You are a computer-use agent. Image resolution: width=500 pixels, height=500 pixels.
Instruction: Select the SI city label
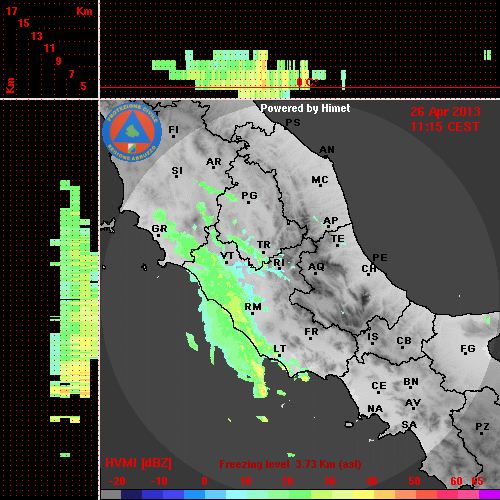(177, 171)
